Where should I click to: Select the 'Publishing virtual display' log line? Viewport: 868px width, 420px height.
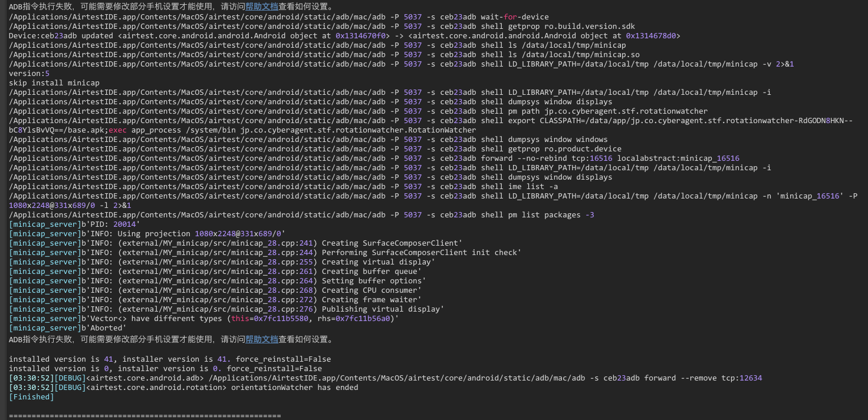(x=226, y=309)
